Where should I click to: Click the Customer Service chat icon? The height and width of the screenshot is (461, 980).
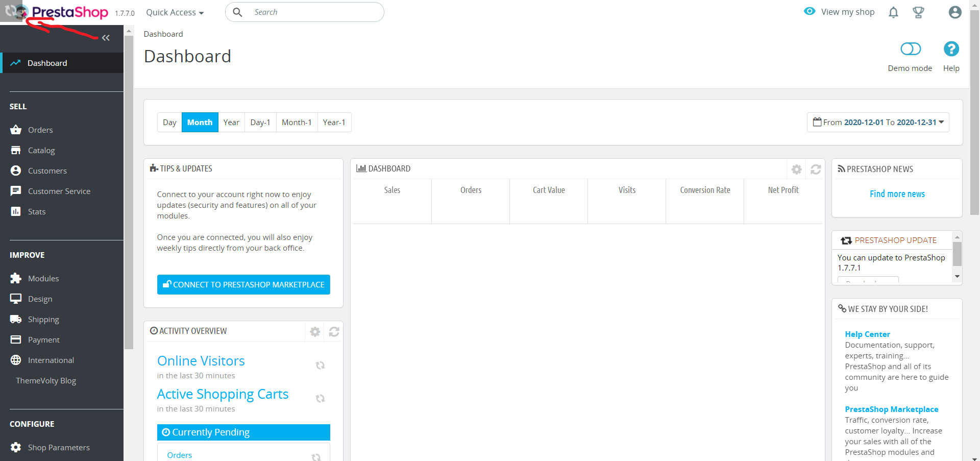16,191
